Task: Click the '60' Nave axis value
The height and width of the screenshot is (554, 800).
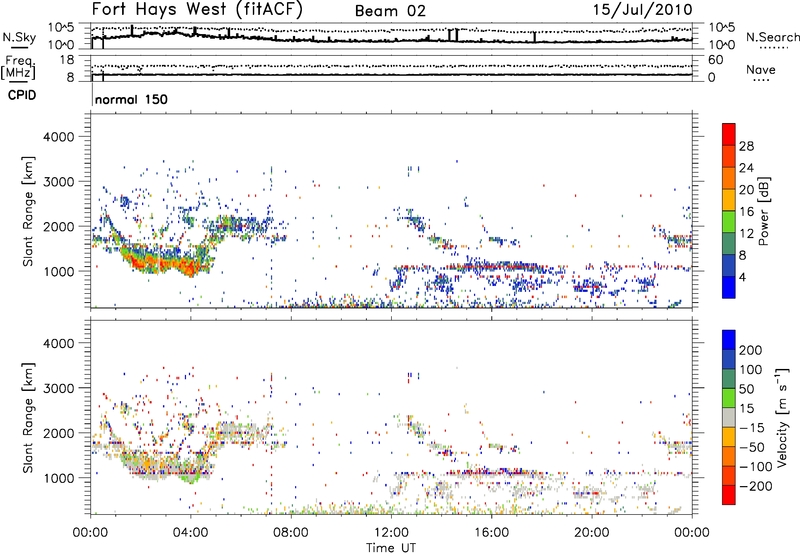Action: point(715,60)
